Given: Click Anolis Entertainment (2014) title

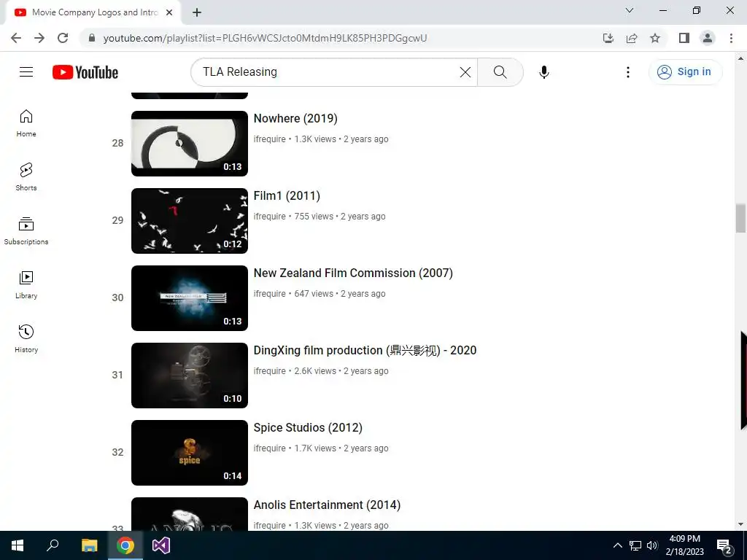Looking at the screenshot, I should pos(327,505).
